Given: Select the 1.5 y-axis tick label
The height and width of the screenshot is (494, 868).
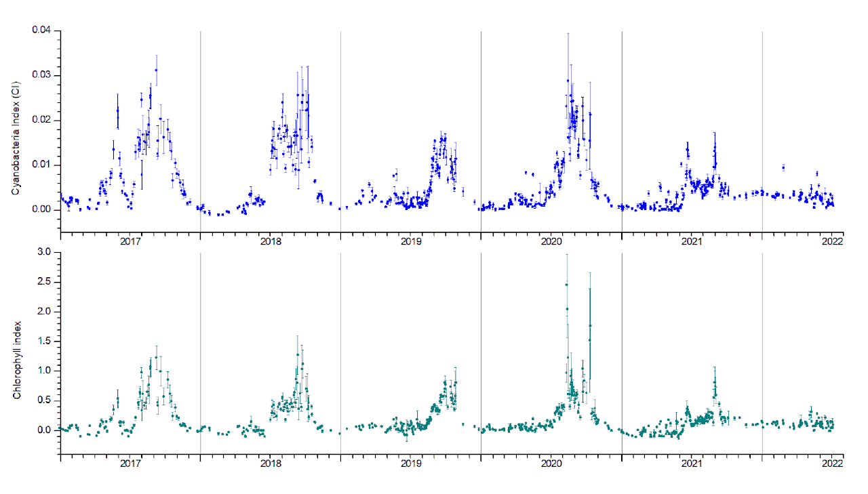Looking at the screenshot, I should coord(45,341).
